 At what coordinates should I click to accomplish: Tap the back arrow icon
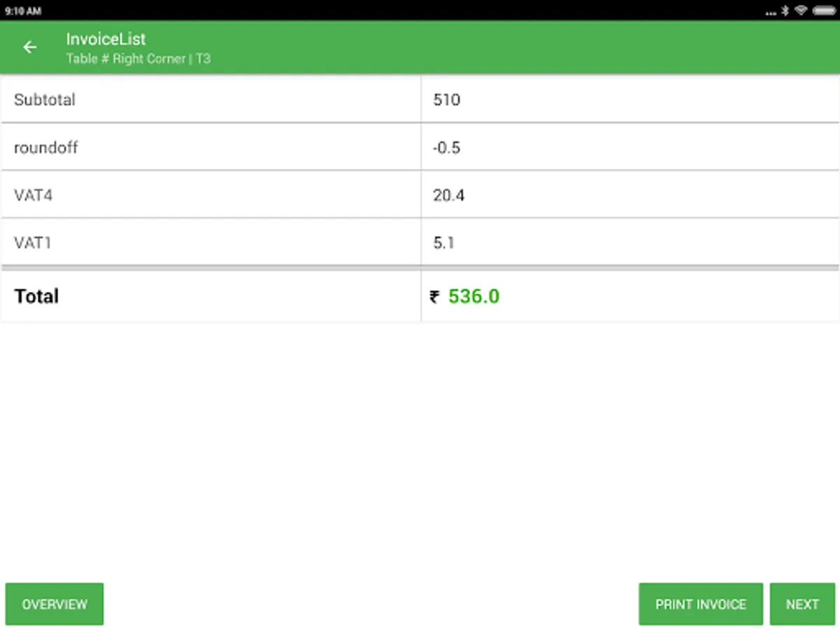29,47
